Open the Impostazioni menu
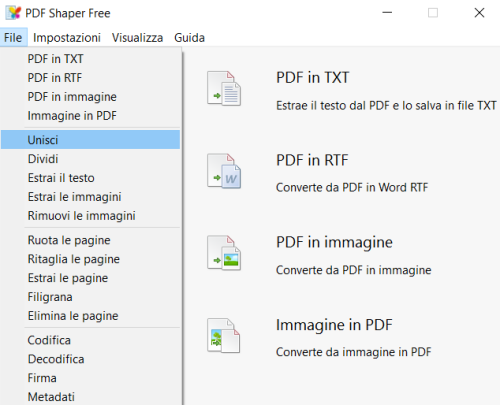This screenshot has height=405, width=500. [x=67, y=38]
